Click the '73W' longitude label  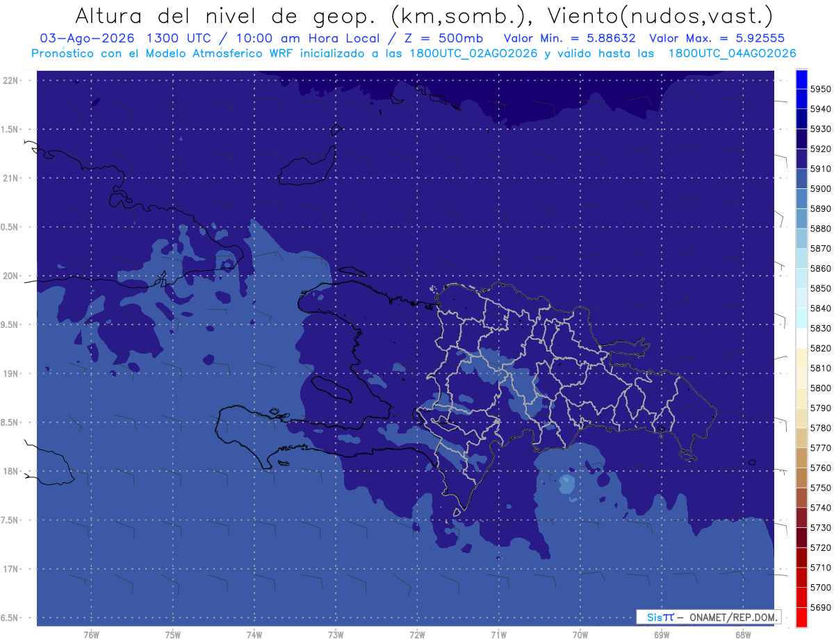[x=336, y=635]
